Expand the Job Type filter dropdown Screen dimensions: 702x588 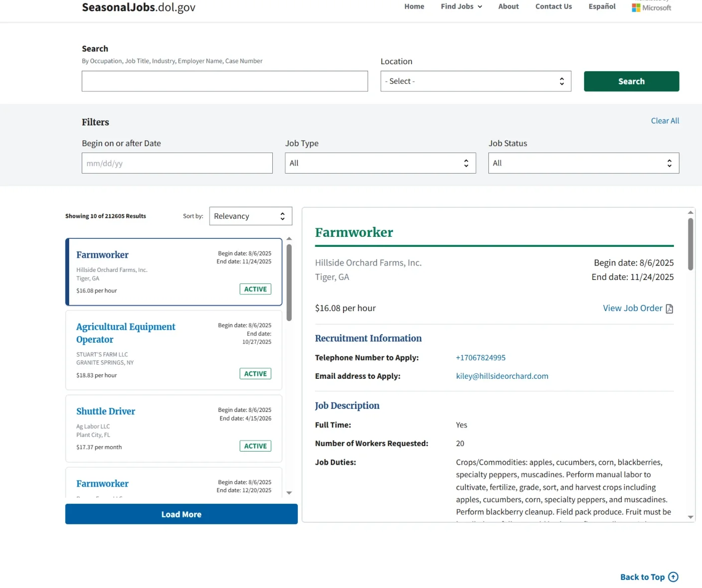point(380,163)
